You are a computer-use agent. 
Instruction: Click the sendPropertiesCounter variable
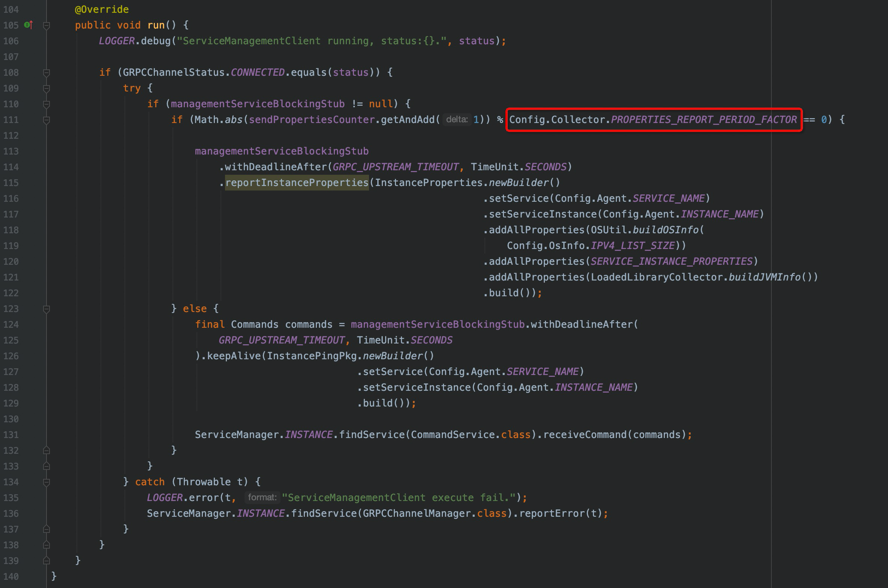(x=312, y=120)
